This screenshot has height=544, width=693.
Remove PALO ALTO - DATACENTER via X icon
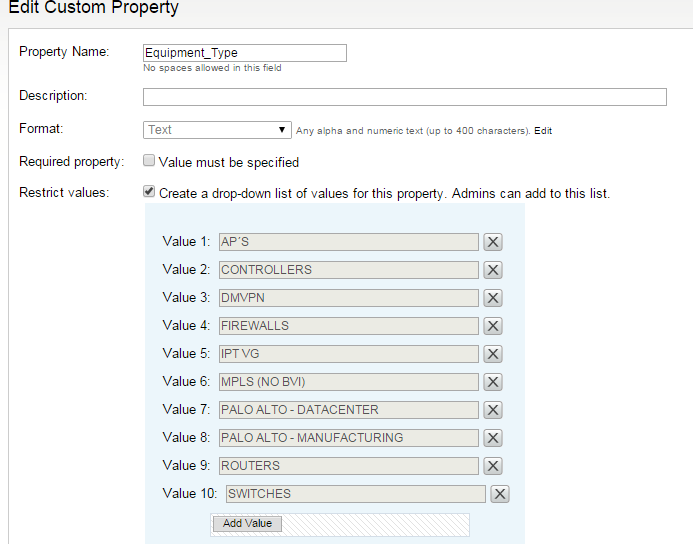tap(493, 410)
